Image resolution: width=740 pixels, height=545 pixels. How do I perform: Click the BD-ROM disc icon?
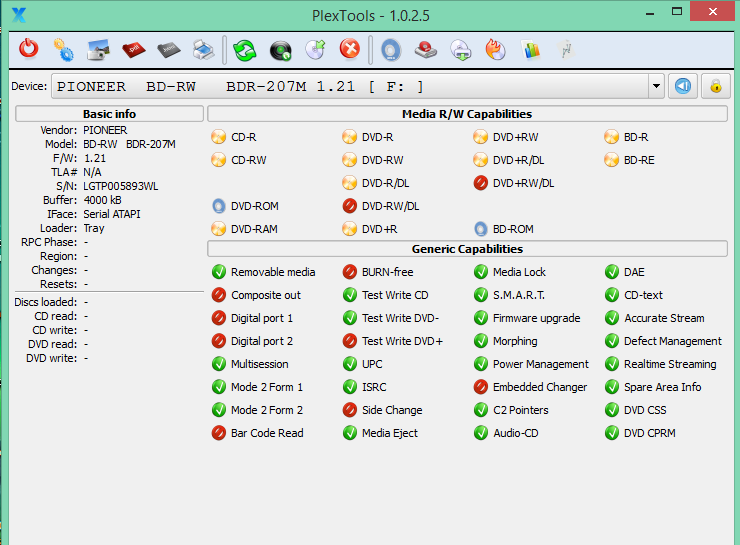(x=480, y=229)
